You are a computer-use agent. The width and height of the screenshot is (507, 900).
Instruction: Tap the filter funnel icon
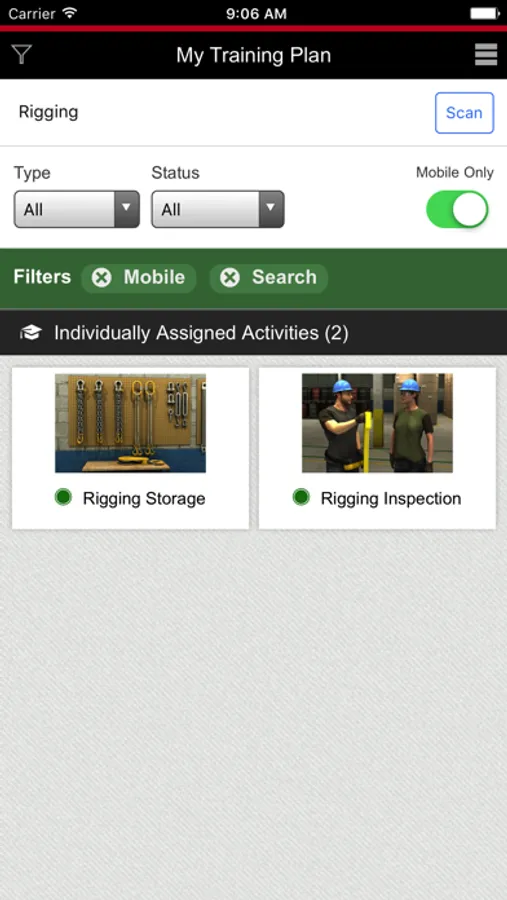[x=21, y=55]
